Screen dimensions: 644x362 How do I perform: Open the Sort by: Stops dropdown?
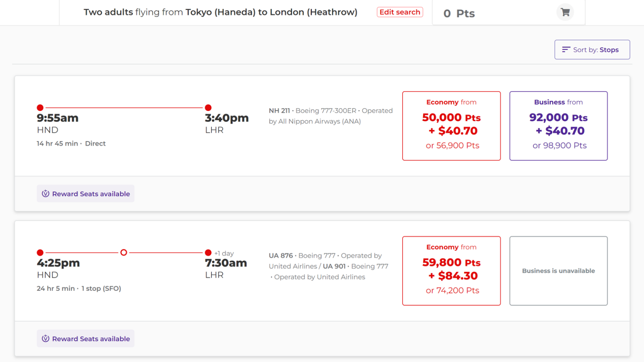(592, 49)
